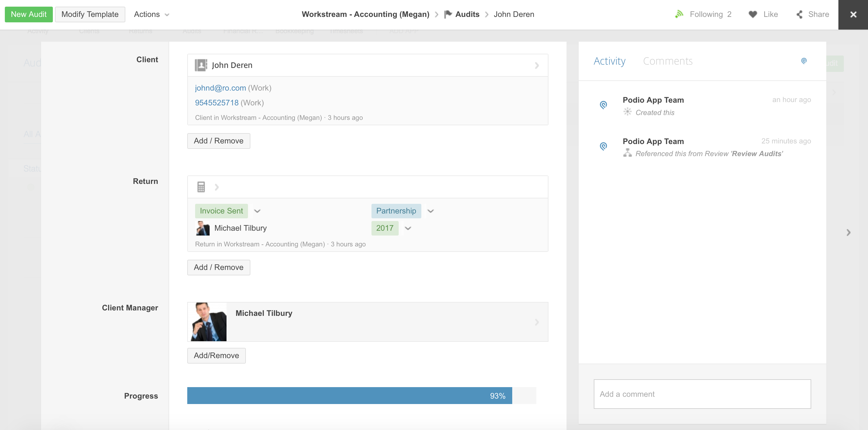Open the Actions menu

(151, 14)
